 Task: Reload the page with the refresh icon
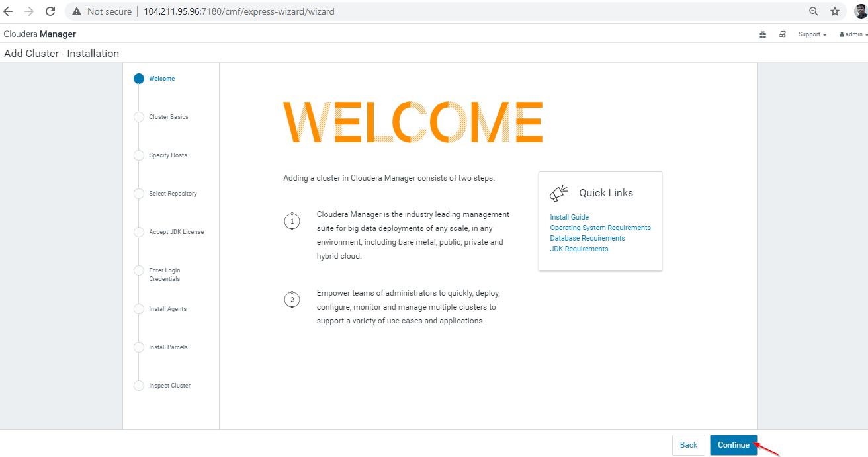[50, 11]
